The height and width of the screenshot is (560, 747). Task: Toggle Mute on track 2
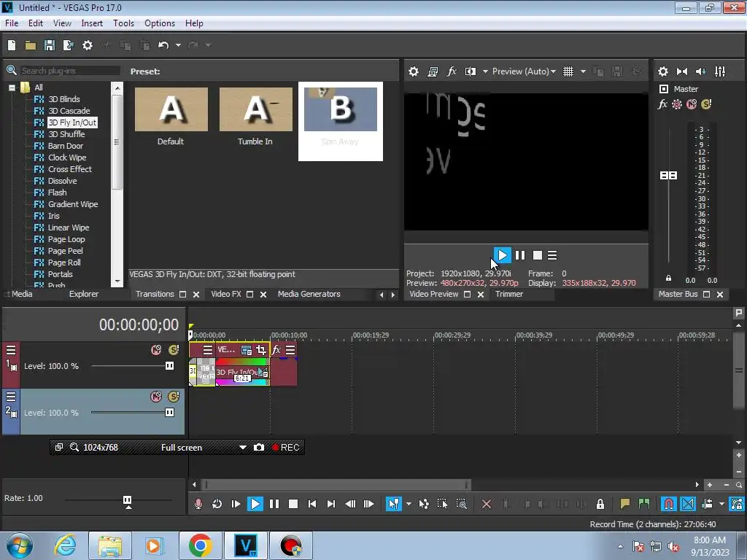[156, 397]
